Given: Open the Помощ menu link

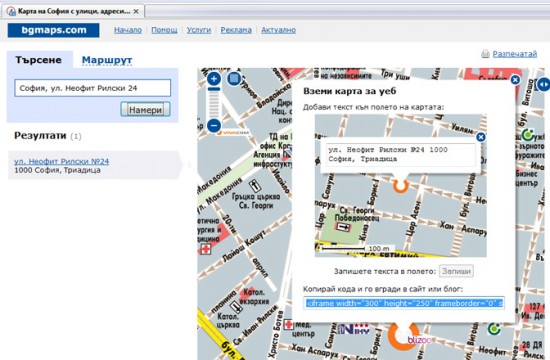Looking at the screenshot, I should pos(164,30).
